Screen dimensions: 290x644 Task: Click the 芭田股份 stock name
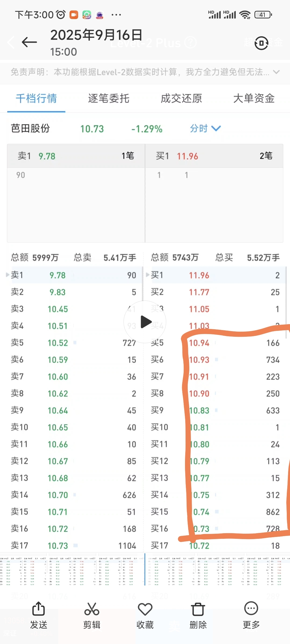click(30, 129)
